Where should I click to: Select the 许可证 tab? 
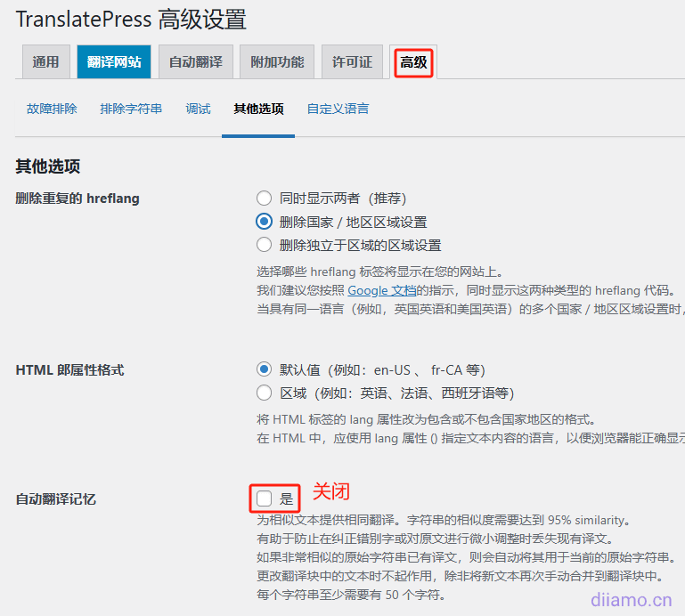[x=352, y=62]
